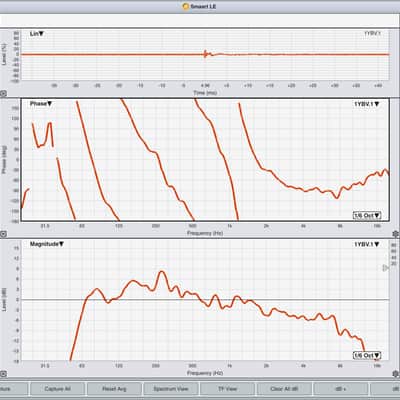This screenshot has height=400, width=400.
Task: Open the 1/6 Oct smoothing menu on magnitude plot
Action: pos(367,355)
